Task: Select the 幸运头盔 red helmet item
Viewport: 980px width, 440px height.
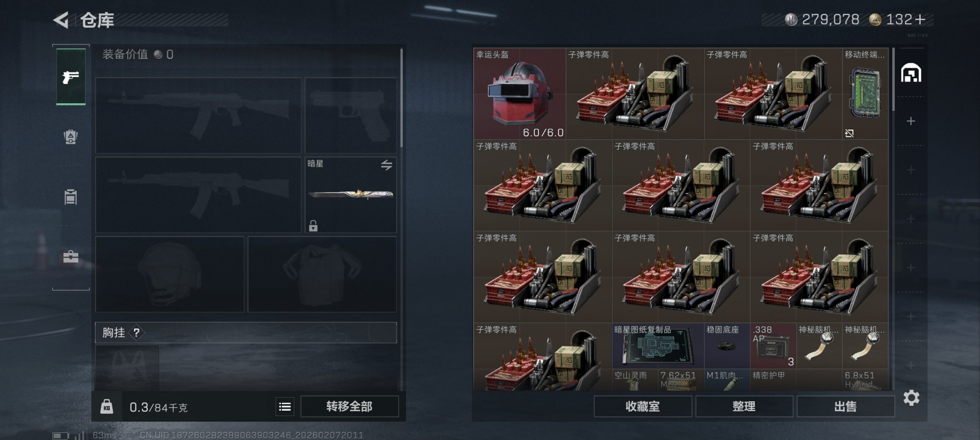Action: 519,94
